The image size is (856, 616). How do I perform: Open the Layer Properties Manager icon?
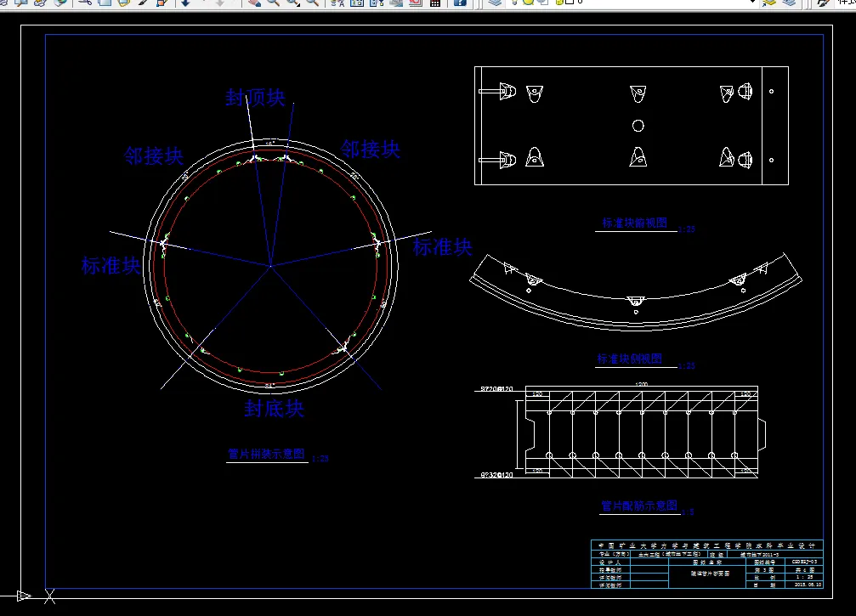495,3
